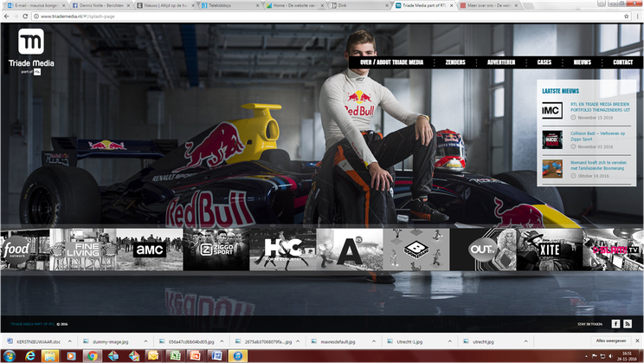Click the browser forward arrow
Viewport: 644px width, 363px height.
pos(16,16)
